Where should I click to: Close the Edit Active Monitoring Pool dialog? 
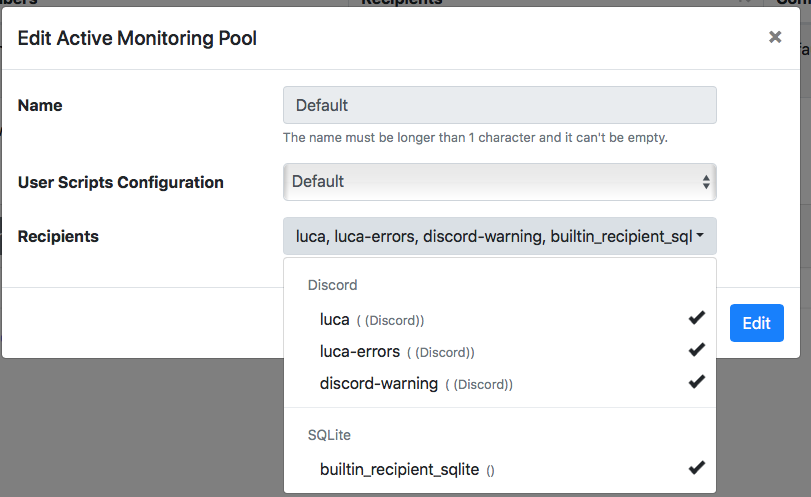[x=774, y=37]
